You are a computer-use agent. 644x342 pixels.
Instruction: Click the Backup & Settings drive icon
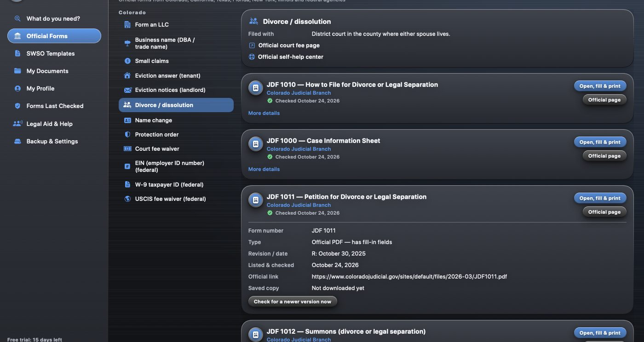coord(17,142)
